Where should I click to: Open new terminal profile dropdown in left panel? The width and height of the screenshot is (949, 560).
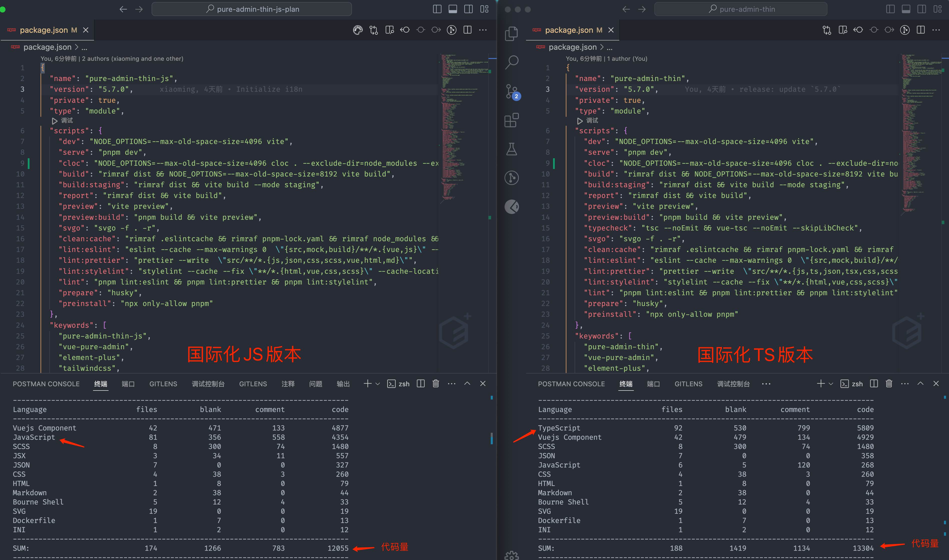pos(377,384)
